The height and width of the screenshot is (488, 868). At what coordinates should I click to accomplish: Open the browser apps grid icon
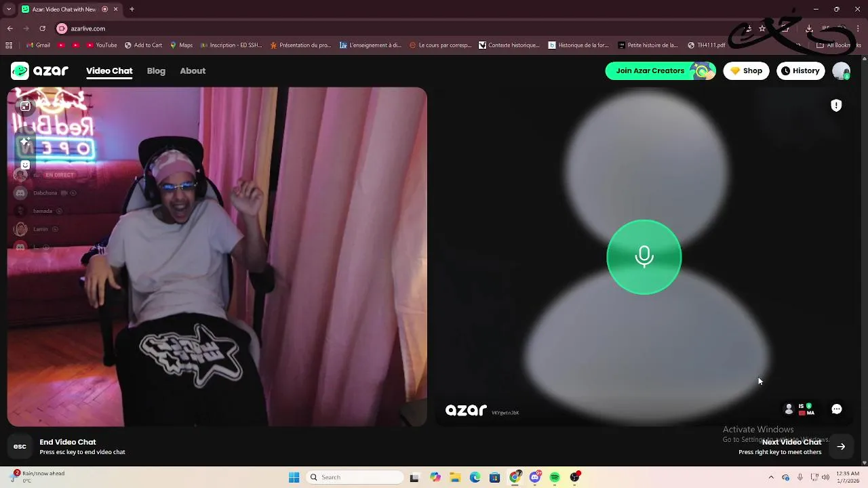[9, 45]
